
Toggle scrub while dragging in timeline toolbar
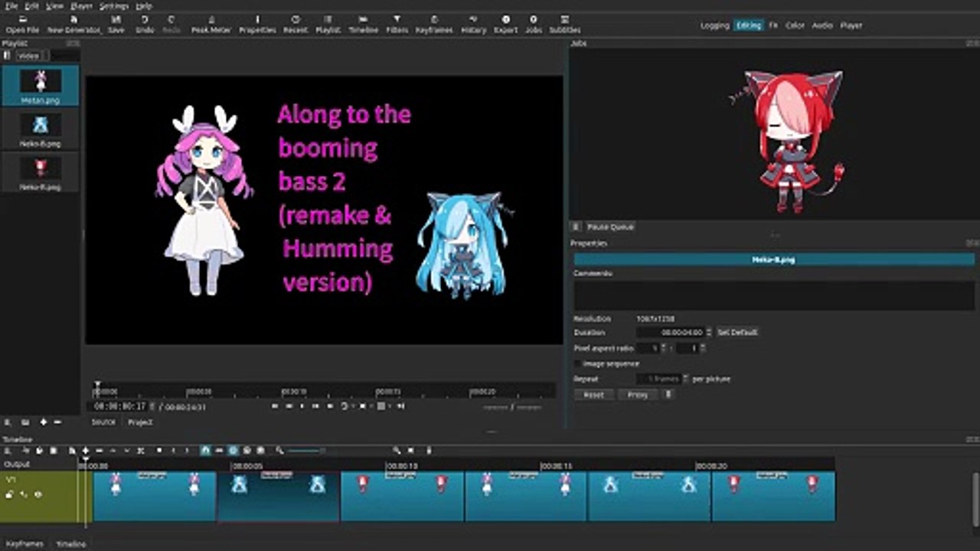click(219, 451)
